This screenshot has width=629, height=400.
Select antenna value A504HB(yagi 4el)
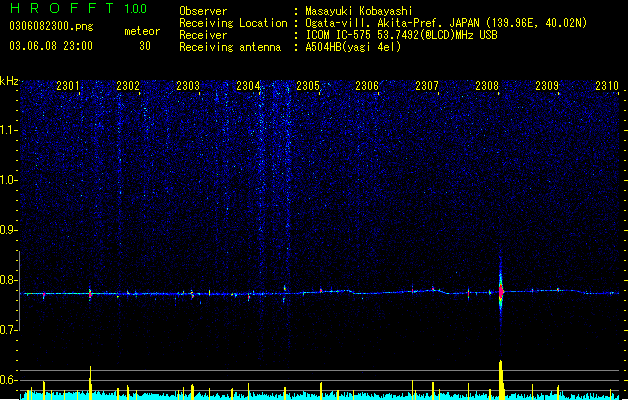pos(353,47)
